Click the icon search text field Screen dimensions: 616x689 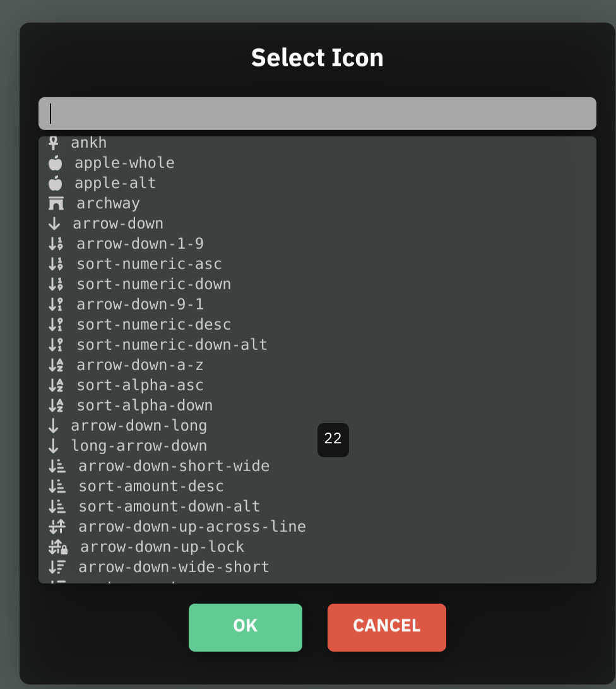coord(317,114)
